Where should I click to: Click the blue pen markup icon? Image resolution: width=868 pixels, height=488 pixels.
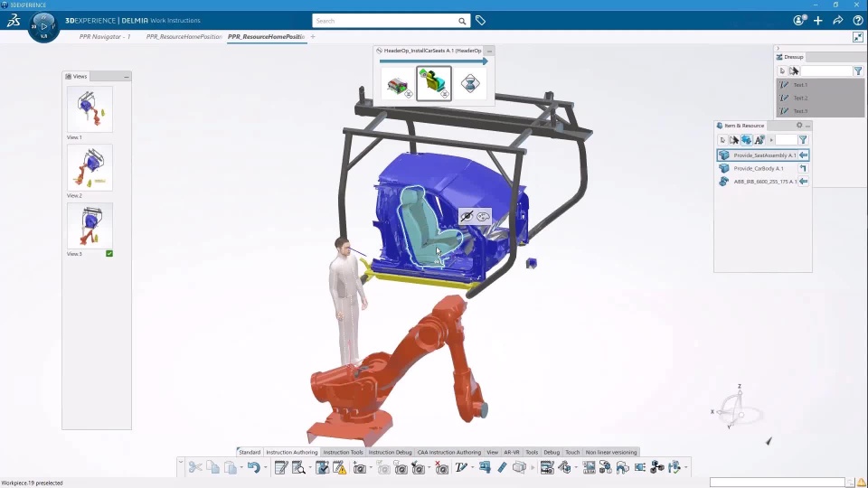pos(502,467)
